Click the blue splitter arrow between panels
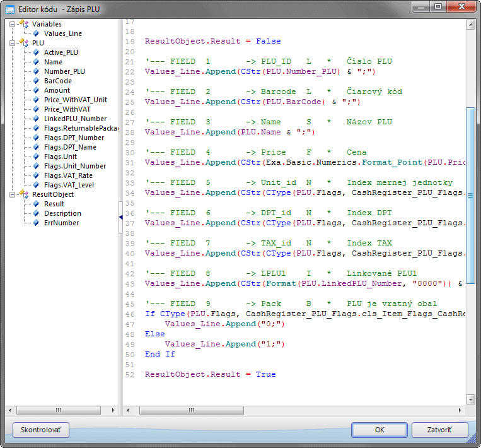 pos(120,218)
